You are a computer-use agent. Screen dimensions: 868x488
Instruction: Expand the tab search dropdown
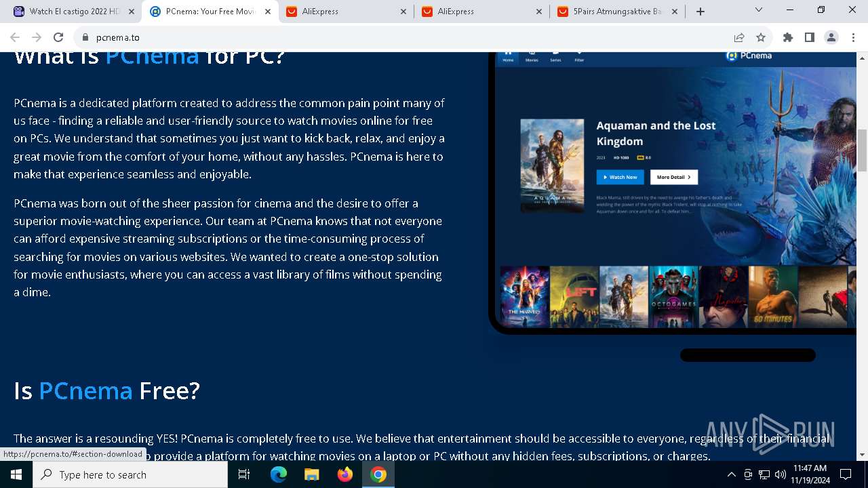[x=759, y=10]
